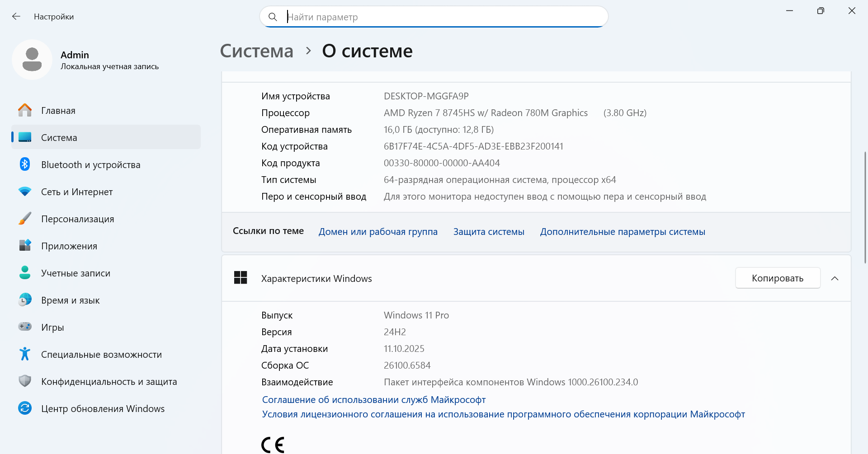Click the Admin user avatar
868x454 pixels.
(x=32, y=60)
